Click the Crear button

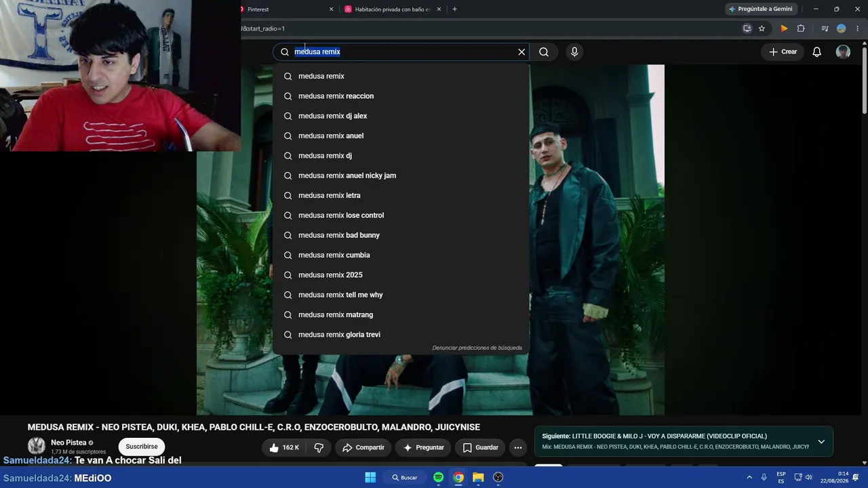(783, 52)
